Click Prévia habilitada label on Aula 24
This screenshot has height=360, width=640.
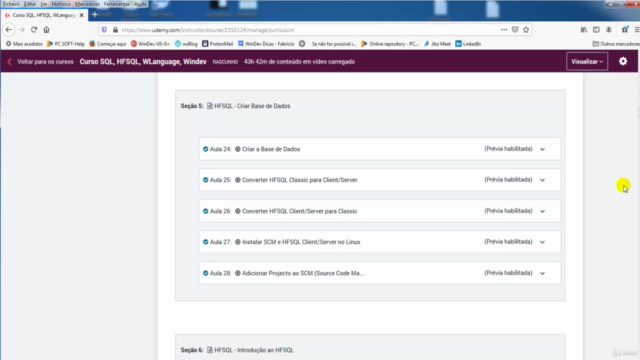pyautogui.click(x=508, y=149)
